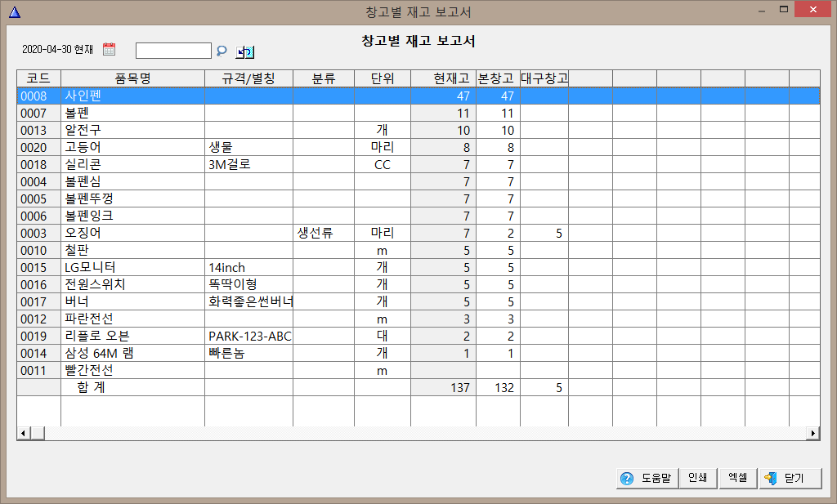Select the 리플로 오븐 item cell
Image resolution: width=837 pixels, height=504 pixels.
tap(133, 336)
